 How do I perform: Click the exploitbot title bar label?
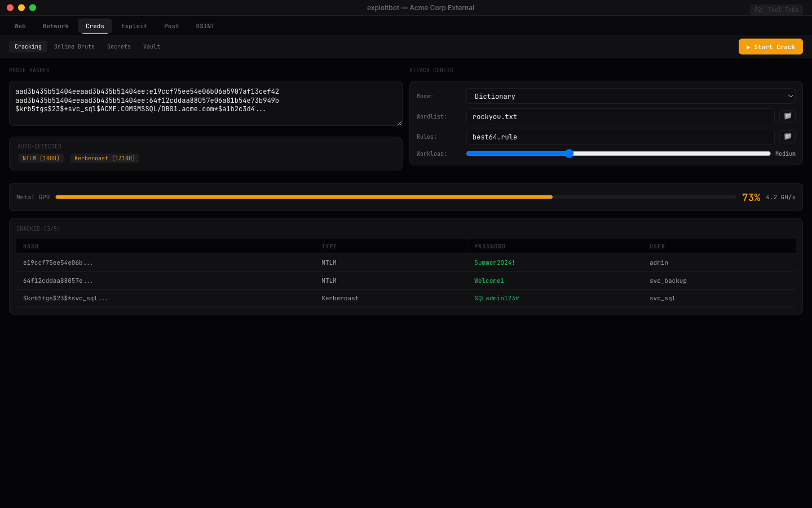pos(421,7)
